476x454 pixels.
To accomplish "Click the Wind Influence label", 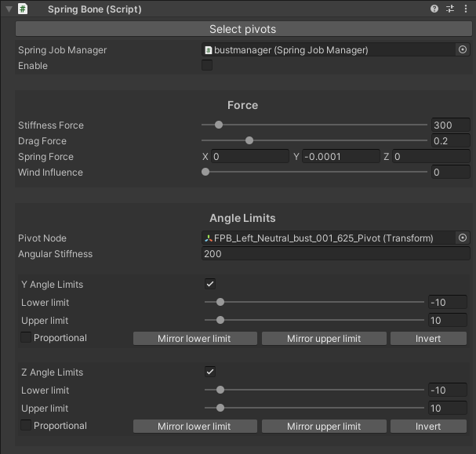I will point(50,173).
